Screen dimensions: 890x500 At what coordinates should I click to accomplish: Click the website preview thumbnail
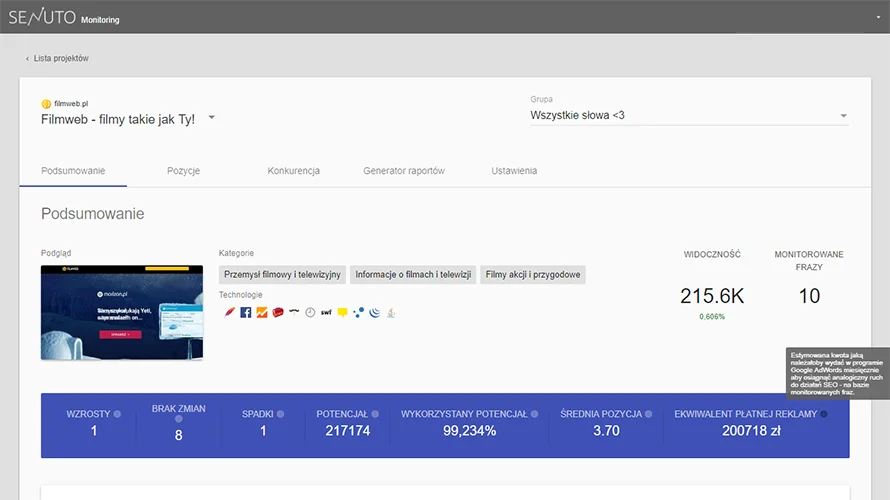pos(122,312)
